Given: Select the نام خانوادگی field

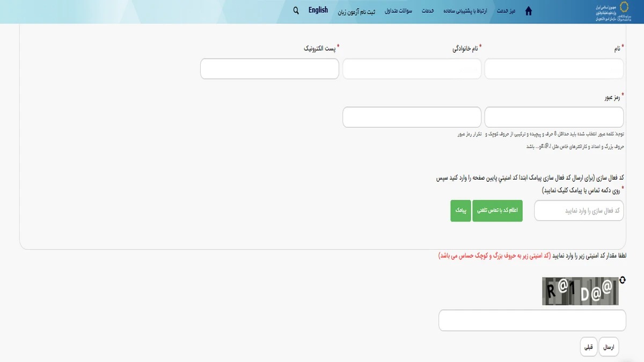Looking at the screenshot, I should pos(412,68).
